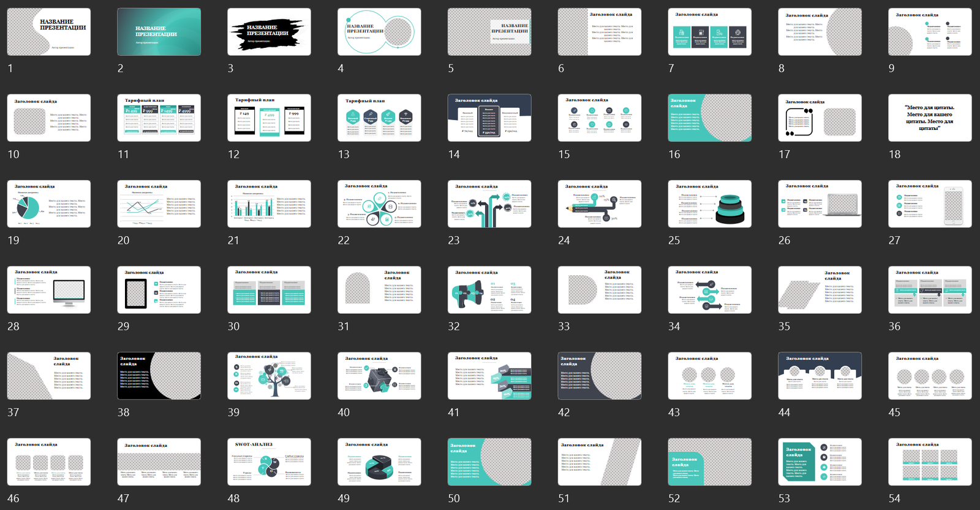
Task: Select the 3D pie chart slide 49
Action: point(379,462)
